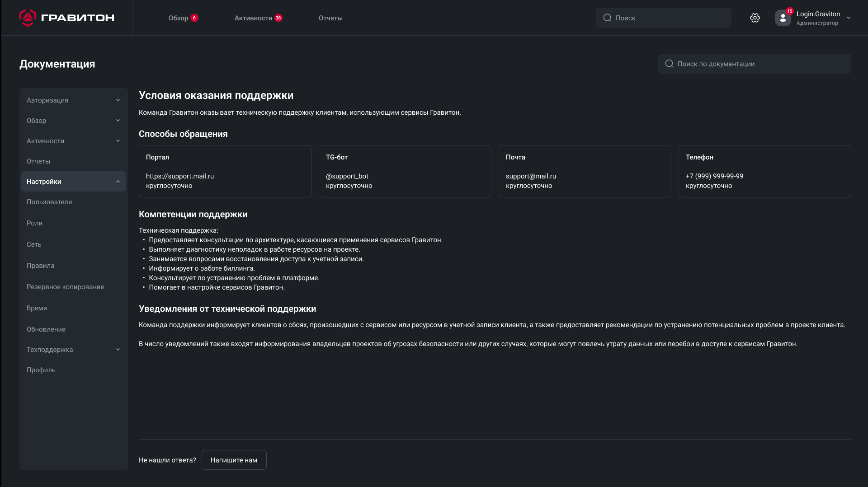Click the magnifier icon in documentation search
The width and height of the screenshot is (868, 487).
pos(669,64)
